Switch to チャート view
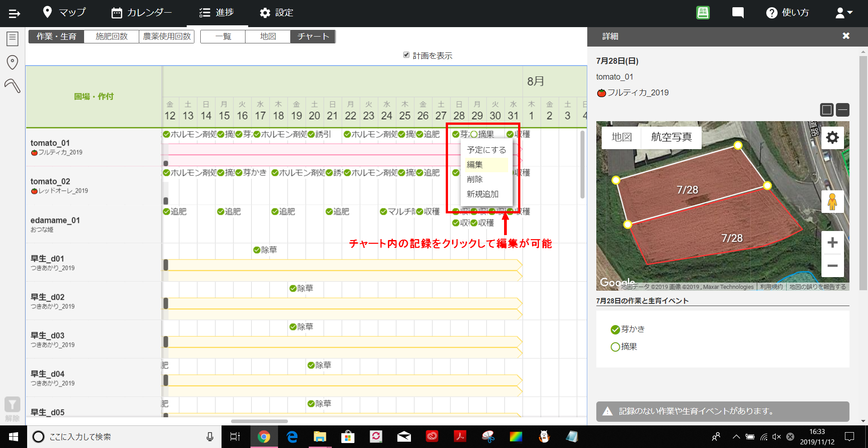 (313, 36)
